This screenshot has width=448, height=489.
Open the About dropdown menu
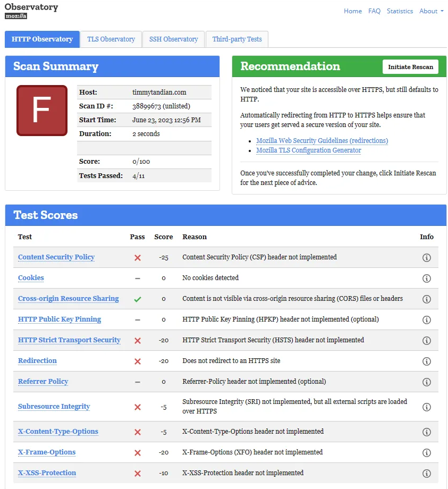431,11
